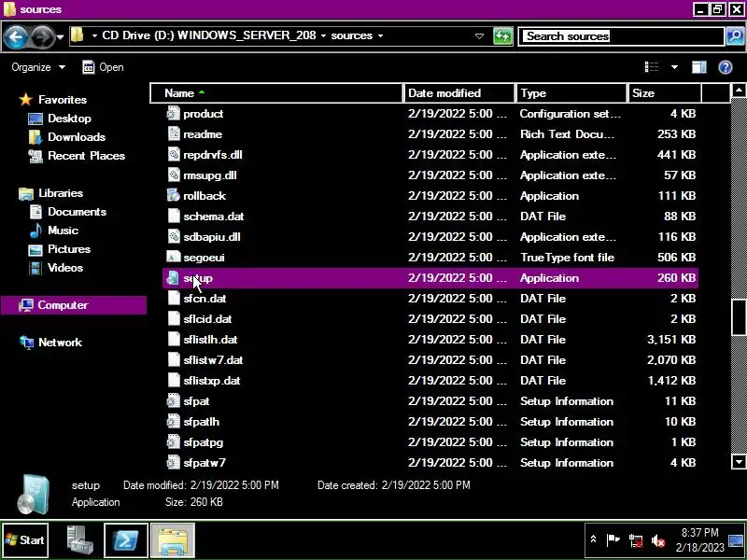Go back with the Back arrow button

16,36
